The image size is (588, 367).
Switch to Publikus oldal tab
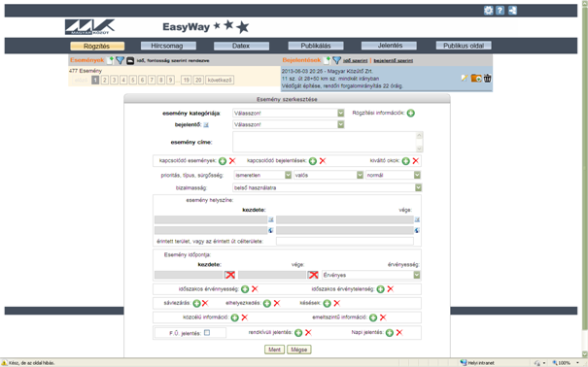pos(464,46)
